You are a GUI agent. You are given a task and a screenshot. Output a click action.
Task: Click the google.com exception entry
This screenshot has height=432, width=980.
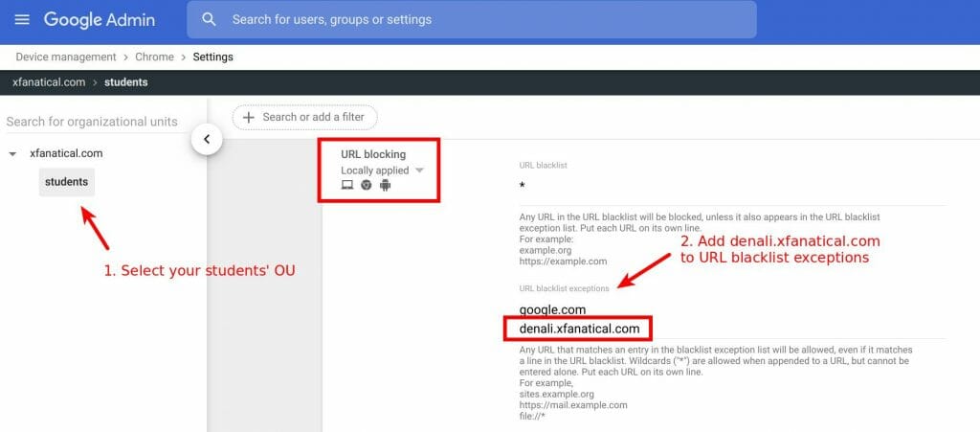(x=552, y=309)
